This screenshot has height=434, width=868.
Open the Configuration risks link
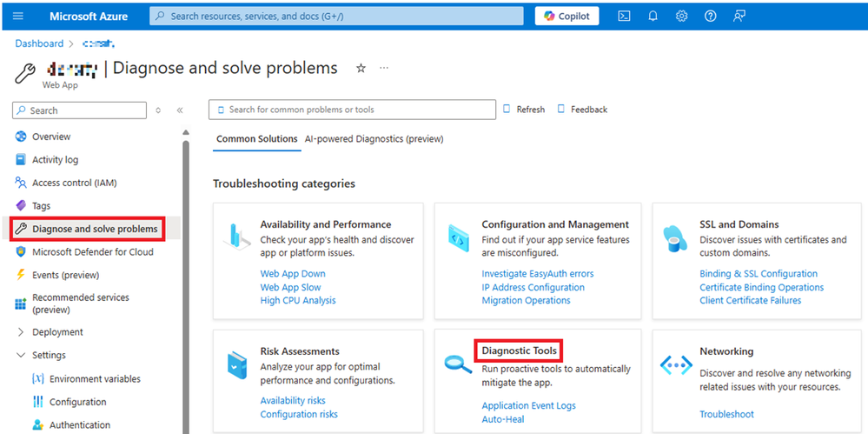click(x=299, y=414)
